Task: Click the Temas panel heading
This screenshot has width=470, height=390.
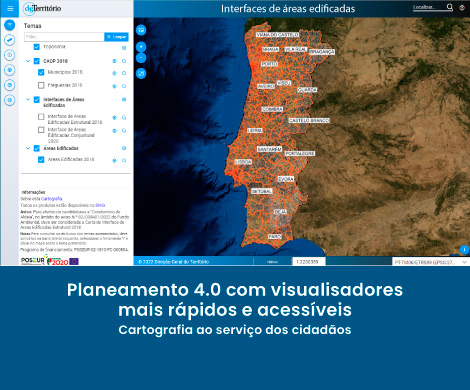Action: coord(32,26)
